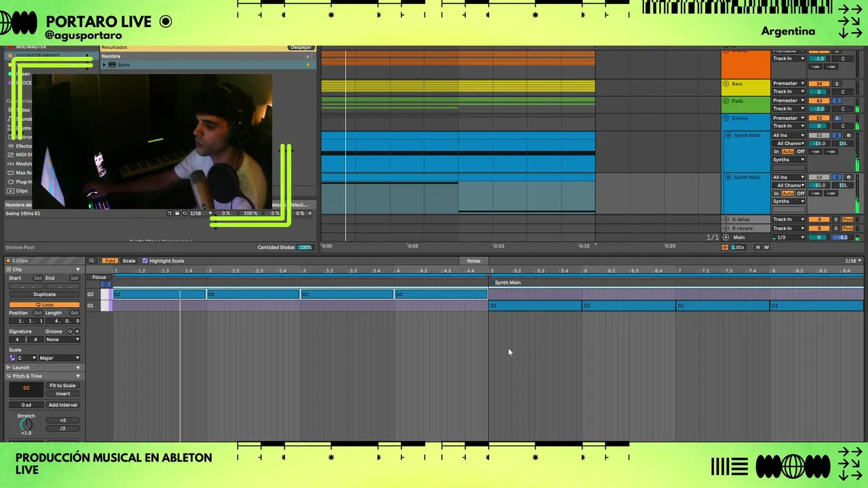Toggle solo on the Pads track
The width and height of the screenshot is (868, 488).
pos(836,101)
